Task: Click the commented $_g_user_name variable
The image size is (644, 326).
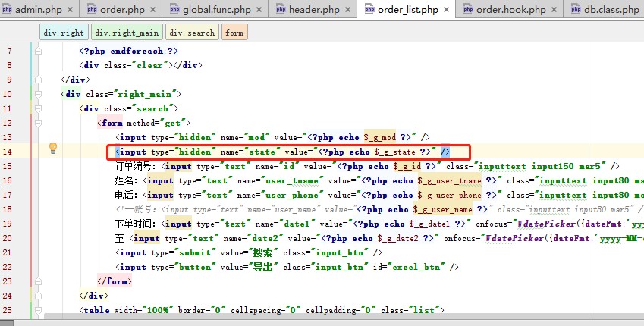Action: (442, 209)
